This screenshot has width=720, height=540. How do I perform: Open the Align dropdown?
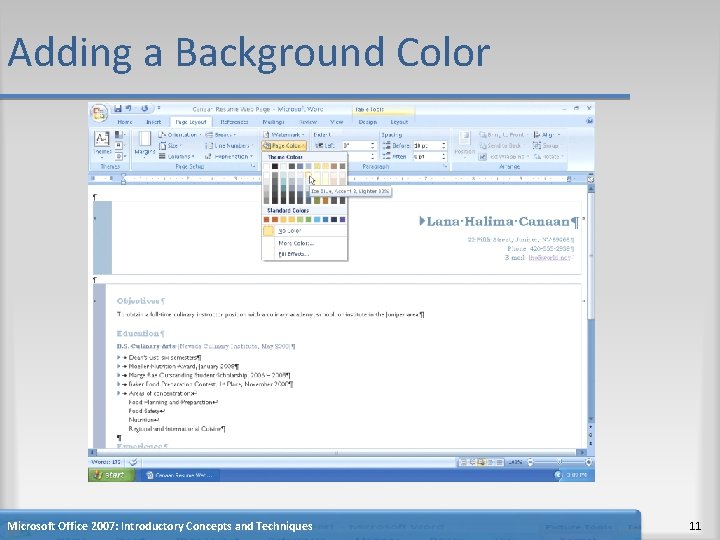click(x=547, y=135)
